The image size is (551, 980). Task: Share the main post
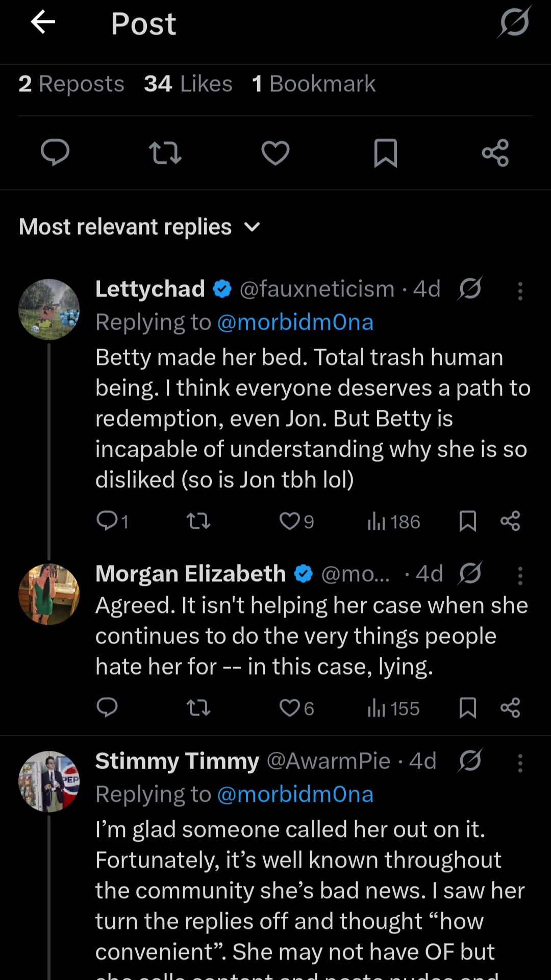pos(495,153)
